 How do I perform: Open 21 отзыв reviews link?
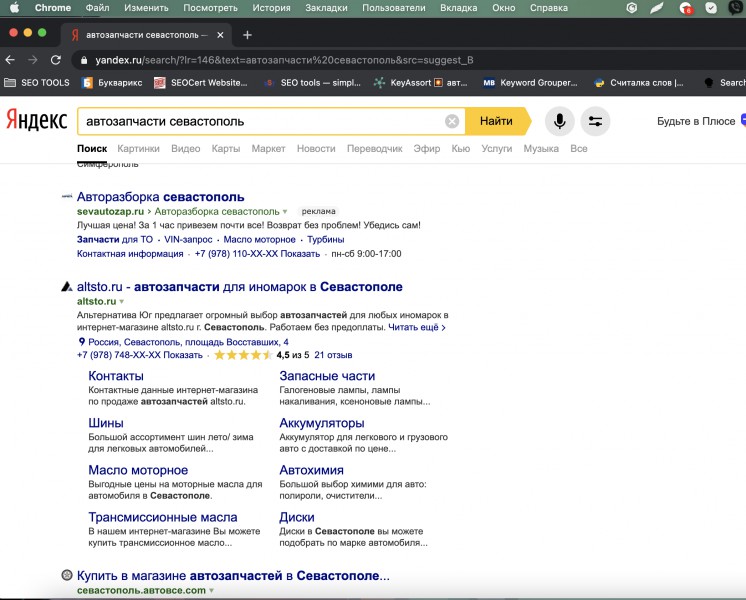click(333, 355)
